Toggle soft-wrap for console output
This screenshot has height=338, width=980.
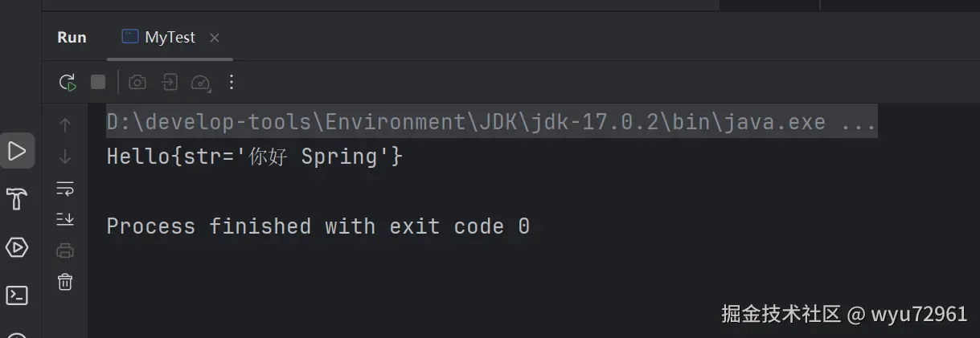(x=65, y=189)
